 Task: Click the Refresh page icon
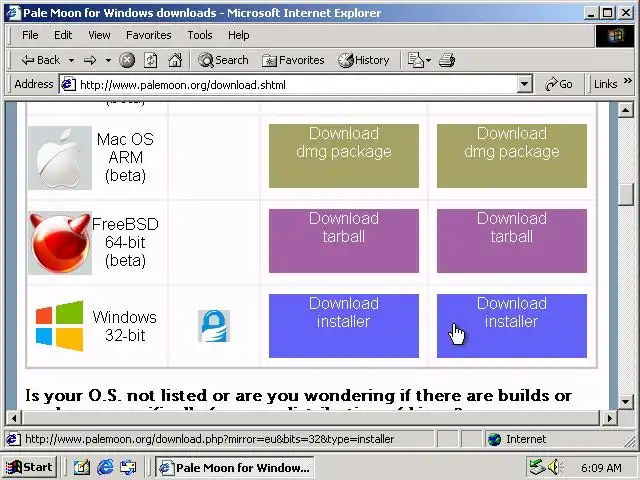pos(151,60)
